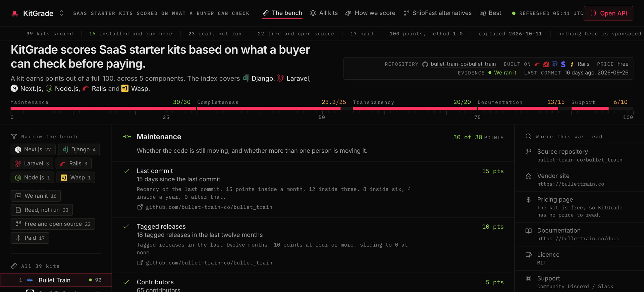Click the Licence certificate icon
This screenshot has width=644, height=292.
pos(529,255)
